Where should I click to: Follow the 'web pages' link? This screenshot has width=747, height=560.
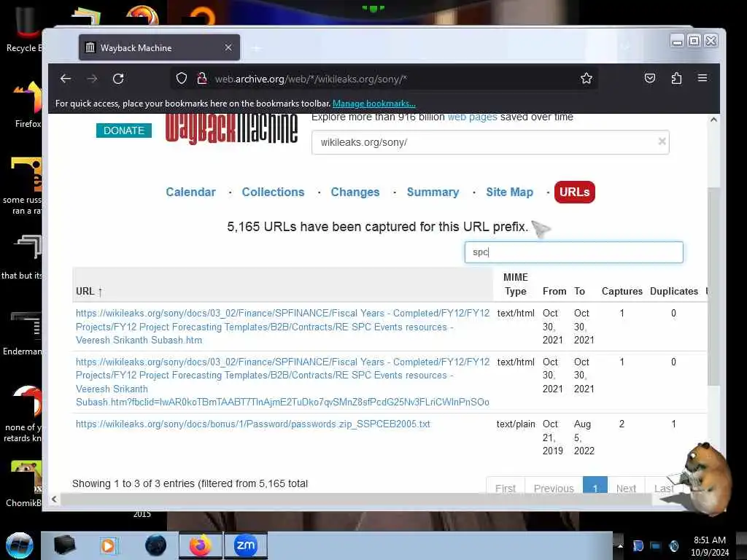(x=472, y=117)
